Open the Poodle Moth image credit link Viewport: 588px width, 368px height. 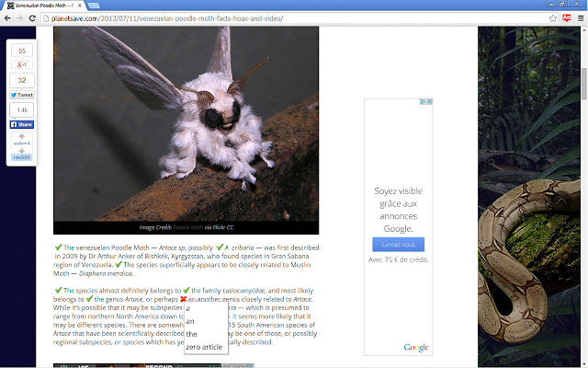point(187,227)
